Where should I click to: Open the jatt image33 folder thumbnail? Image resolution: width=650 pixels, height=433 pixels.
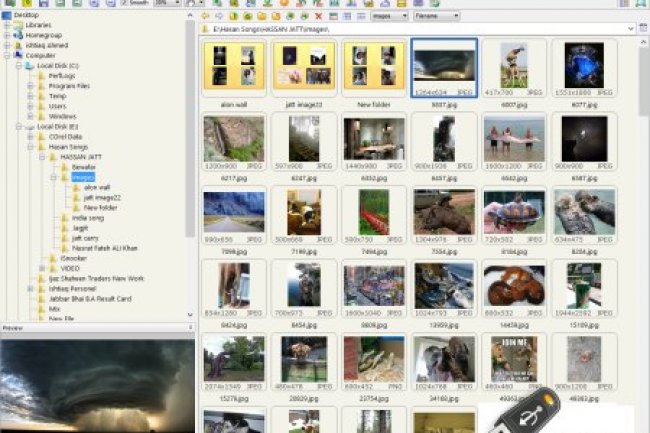click(x=304, y=69)
